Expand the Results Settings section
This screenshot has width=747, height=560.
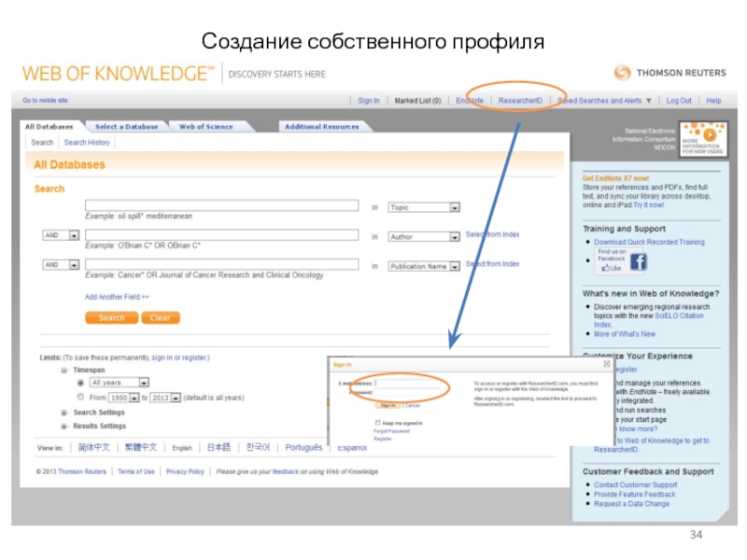[x=63, y=427]
